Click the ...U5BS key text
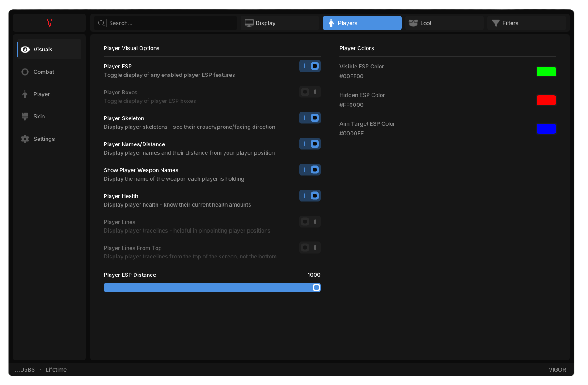 (25, 370)
